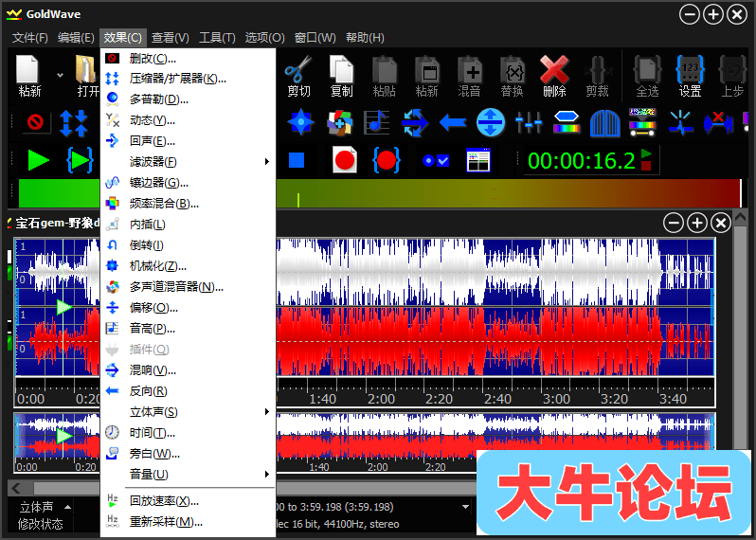Choose 倒转(I) invert item
The height and width of the screenshot is (540, 756).
[188, 245]
